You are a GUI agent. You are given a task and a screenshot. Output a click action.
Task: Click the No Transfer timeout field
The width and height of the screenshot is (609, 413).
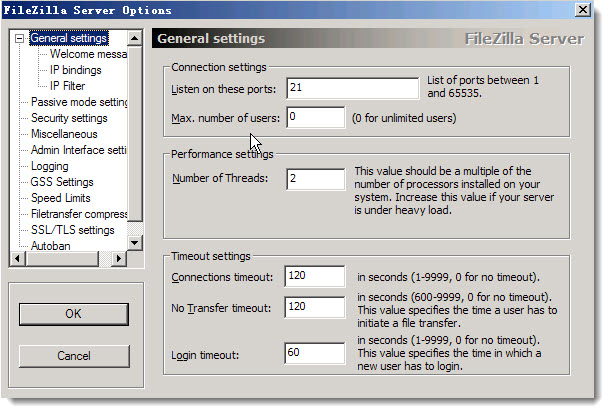[315, 307]
